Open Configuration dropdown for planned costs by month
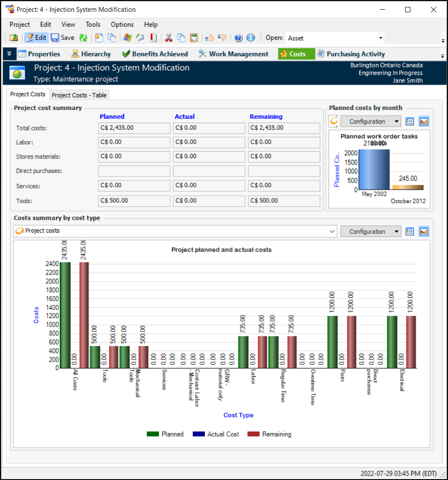 371,121
